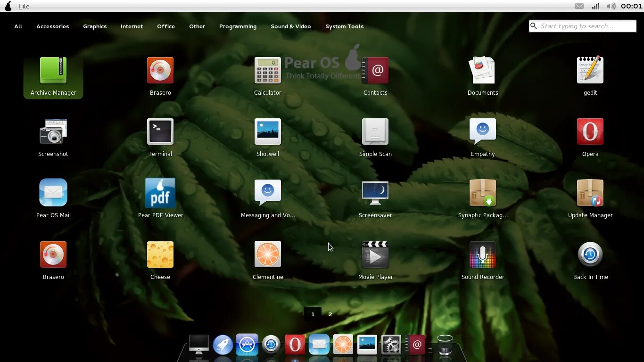This screenshot has height=362, width=644.
Task: Launch the Documents application
Action: click(483, 76)
